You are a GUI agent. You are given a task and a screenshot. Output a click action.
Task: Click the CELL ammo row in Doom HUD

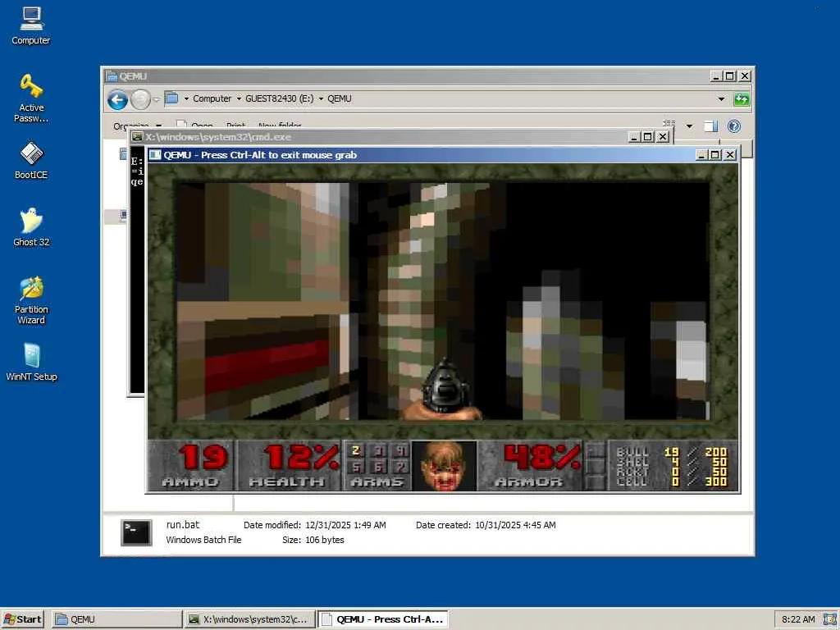671,482
